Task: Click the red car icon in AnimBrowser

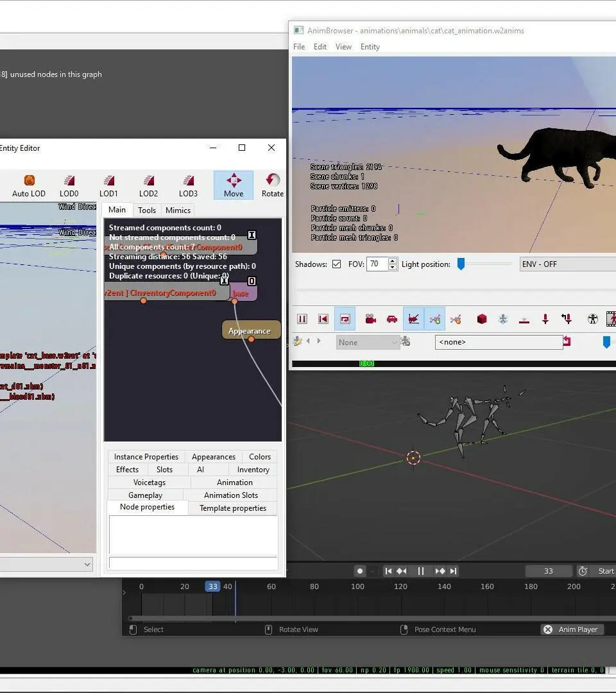Action: [392, 319]
